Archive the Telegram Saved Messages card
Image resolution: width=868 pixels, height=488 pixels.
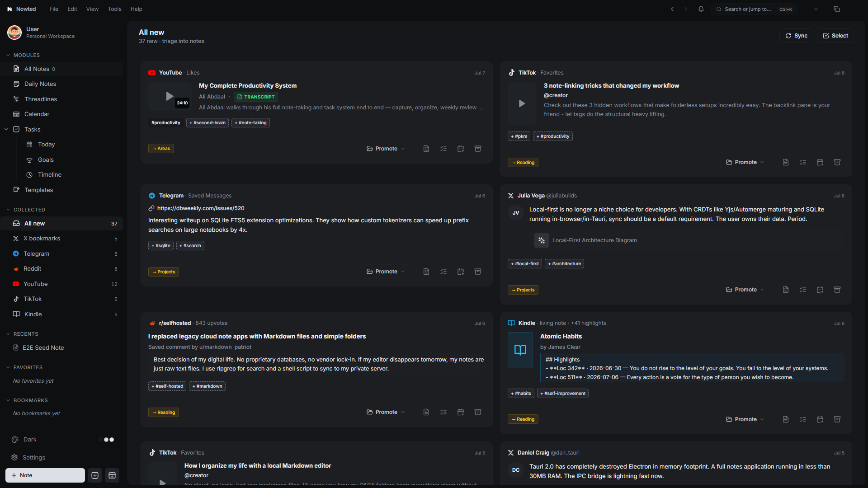pyautogui.click(x=478, y=272)
